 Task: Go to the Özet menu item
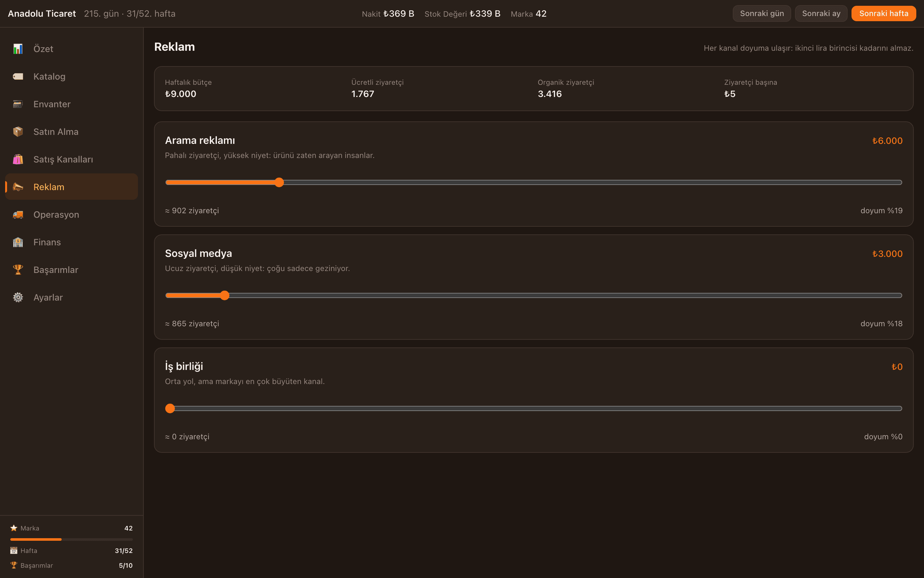tap(72, 49)
